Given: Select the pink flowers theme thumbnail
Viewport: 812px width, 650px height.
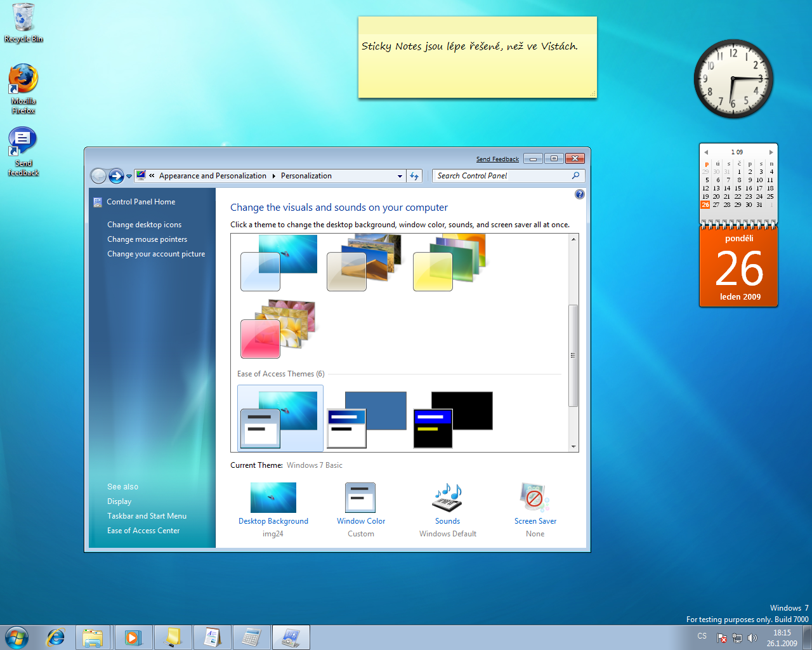Looking at the screenshot, I should [279, 329].
